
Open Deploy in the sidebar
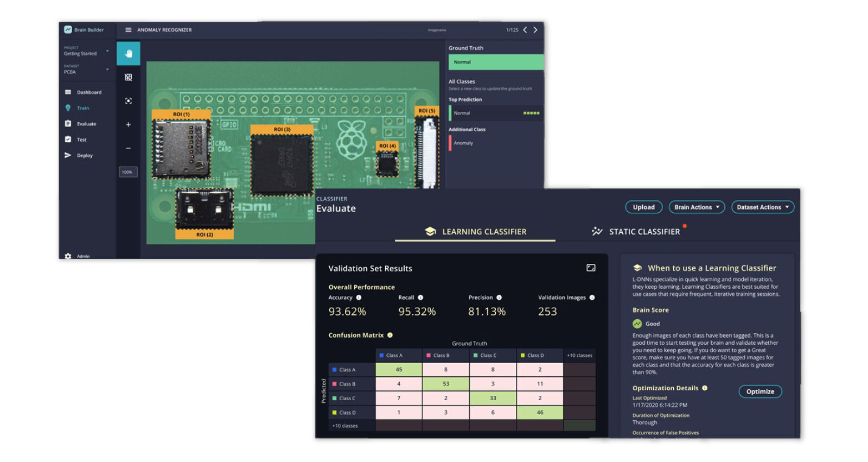point(79,155)
